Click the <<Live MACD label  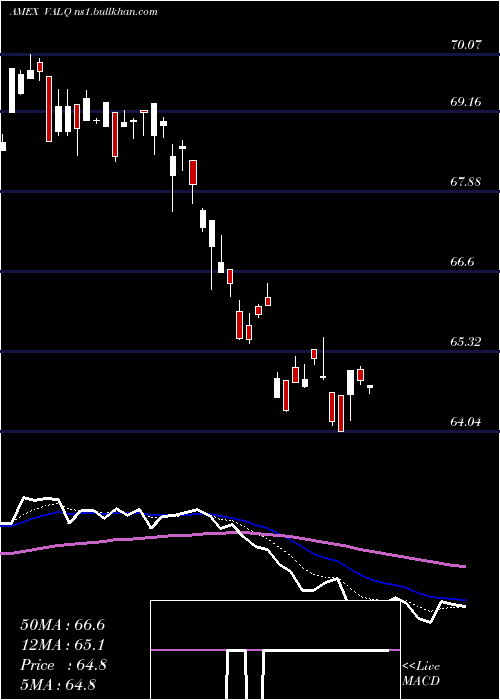(x=421, y=674)
